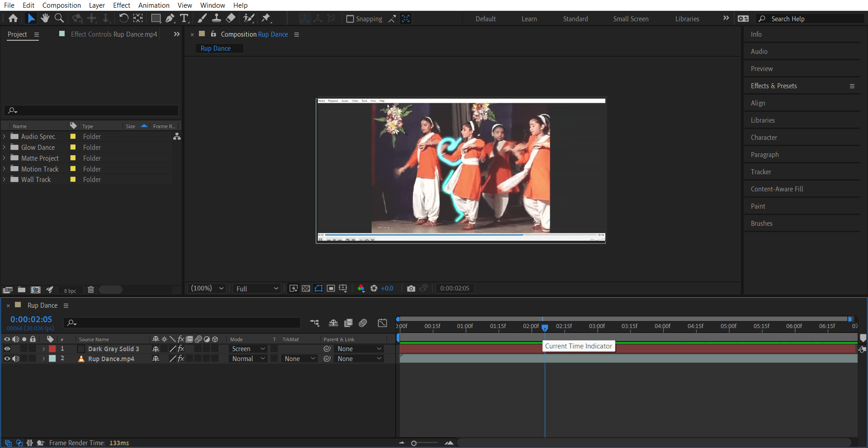Select the Brush tool
Viewport: 868px width, 448px height.
click(x=202, y=19)
